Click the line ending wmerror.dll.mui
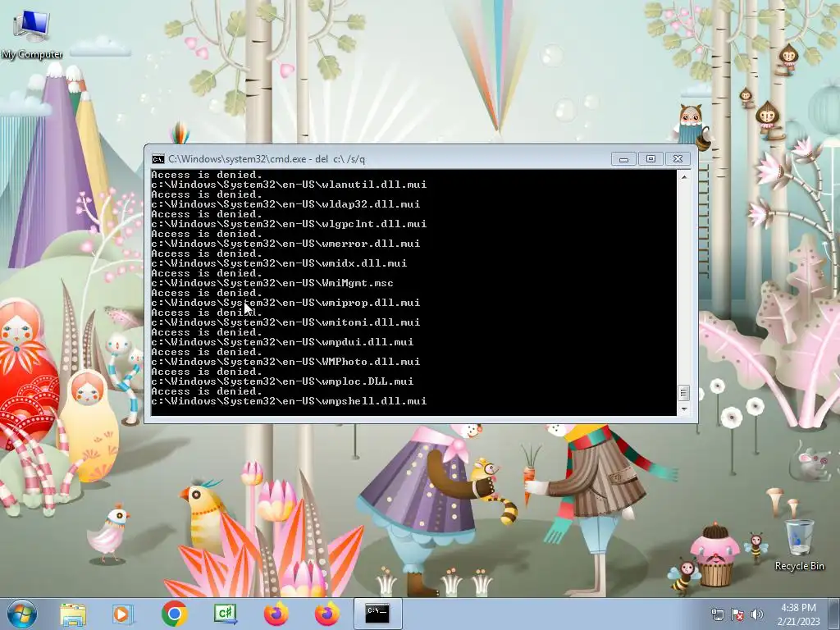The image size is (840, 630). pos(285,244)
